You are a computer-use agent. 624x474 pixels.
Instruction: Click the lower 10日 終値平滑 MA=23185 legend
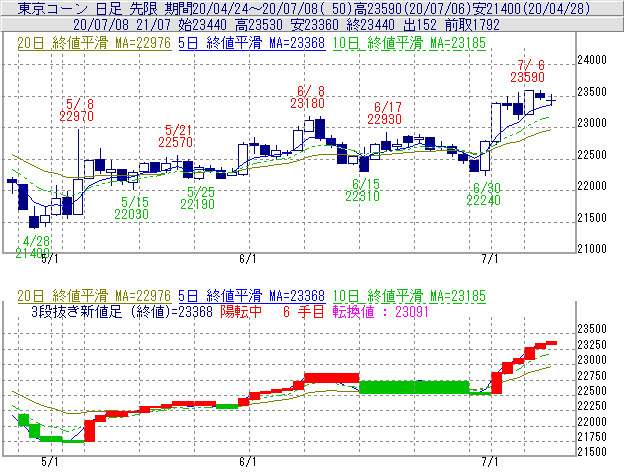[x=409, y=296]
